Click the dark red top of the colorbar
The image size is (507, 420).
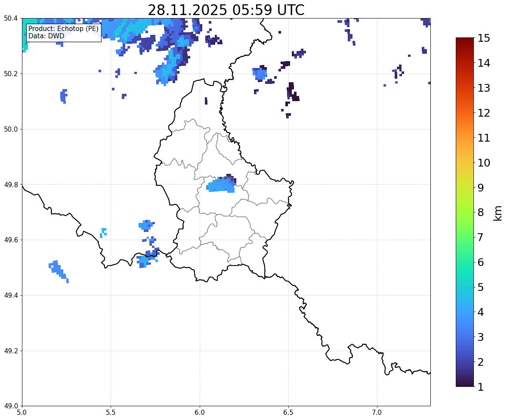pos(465,43)
